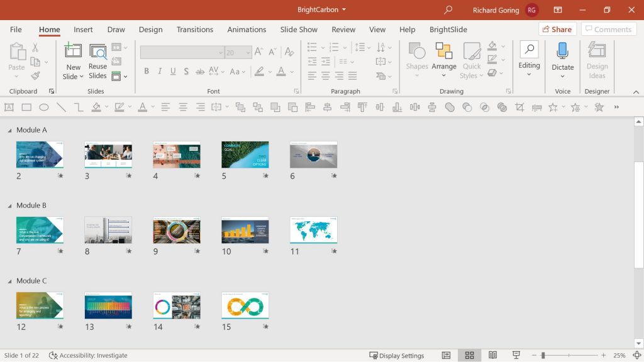Select the oval shape tool

click(x=43, y=107)
